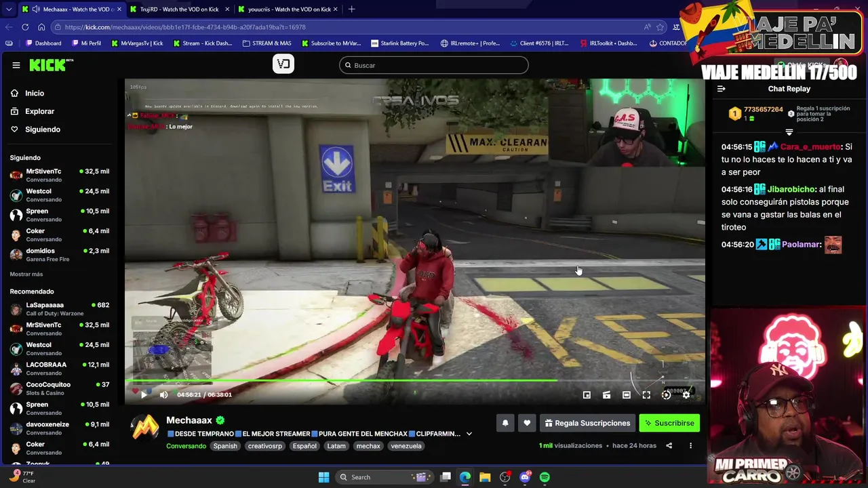Select the creativosrp tag

(264, 446)
